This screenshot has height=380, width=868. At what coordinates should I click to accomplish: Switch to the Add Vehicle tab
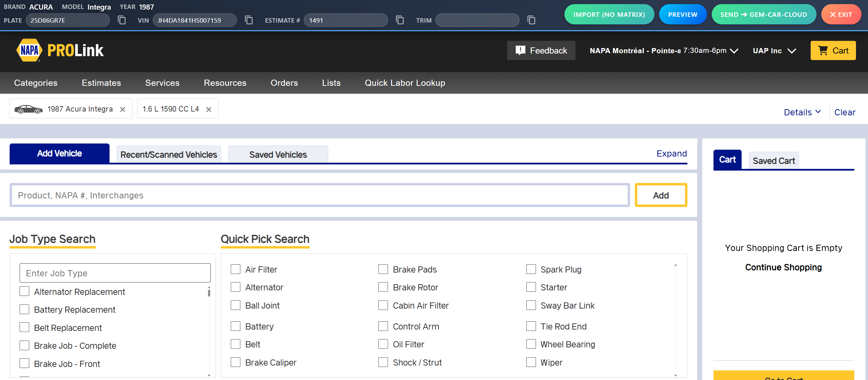[59, 153]
